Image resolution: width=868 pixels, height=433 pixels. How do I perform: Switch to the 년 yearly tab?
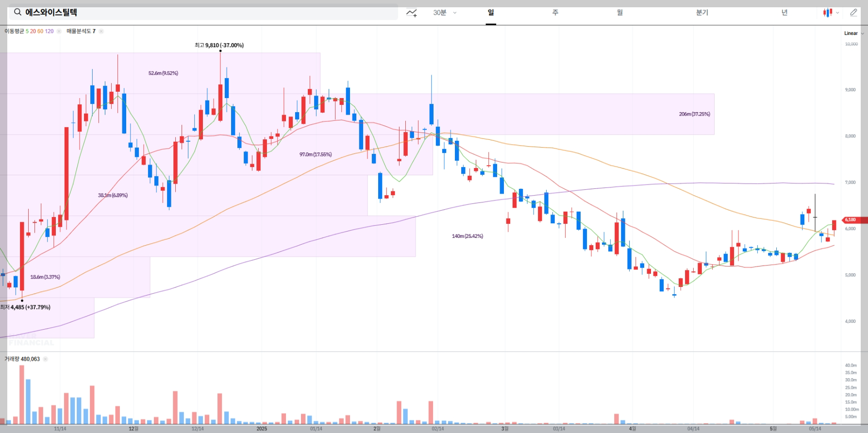785,13
